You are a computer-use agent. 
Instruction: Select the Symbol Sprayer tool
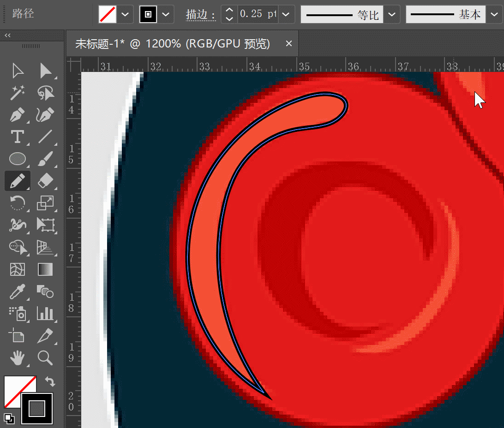tap(18, 314)
